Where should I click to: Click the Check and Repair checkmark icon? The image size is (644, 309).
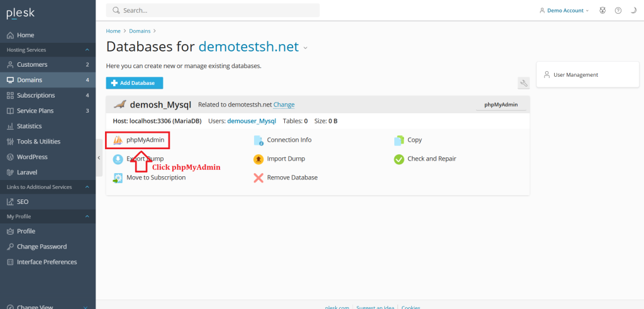coord(399,159)
